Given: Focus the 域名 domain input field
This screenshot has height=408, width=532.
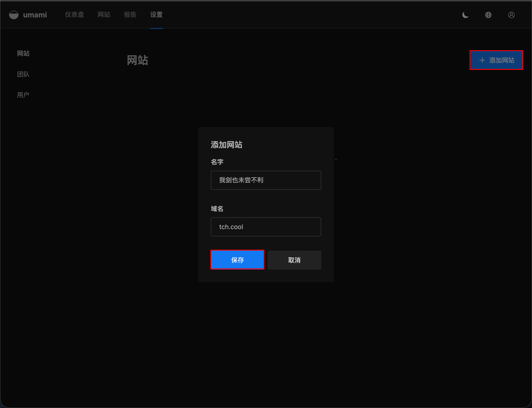Looking at the screenshot, I should [266, 227].
